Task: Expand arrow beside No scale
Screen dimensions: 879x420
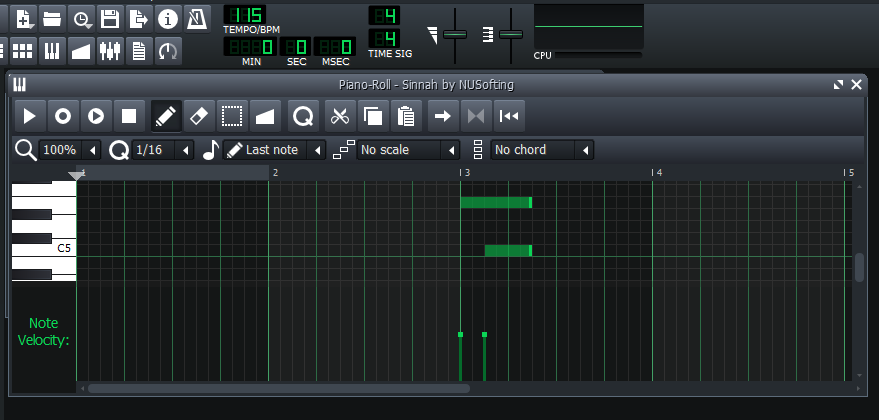Action: [x=451, y=150]
